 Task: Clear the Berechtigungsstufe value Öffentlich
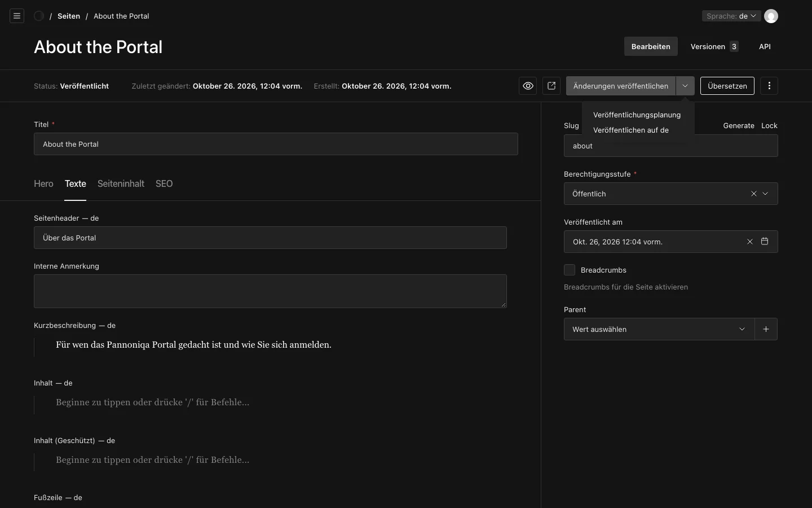point(754,194)
